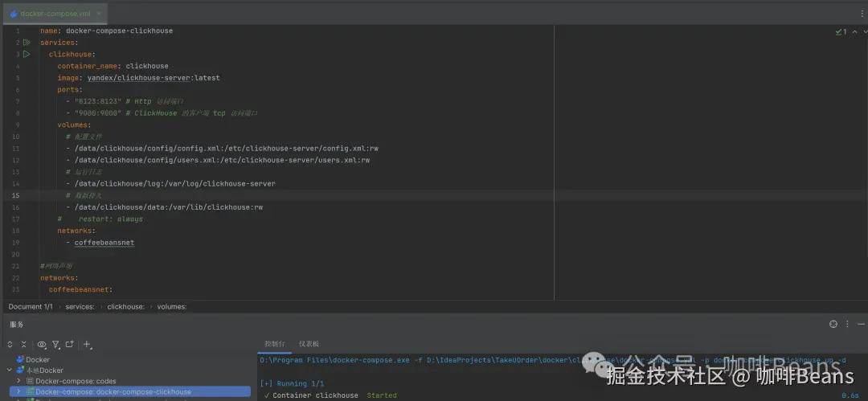The image size is (868, 401).
Task: Click the '# restart: always' comment
Action: point(100,219)
